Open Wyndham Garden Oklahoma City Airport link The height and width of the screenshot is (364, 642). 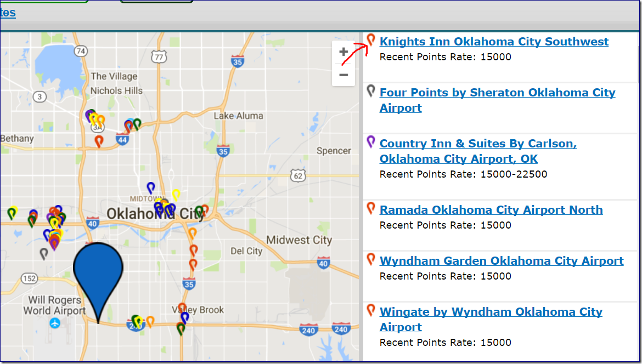(x=502, y=261)
